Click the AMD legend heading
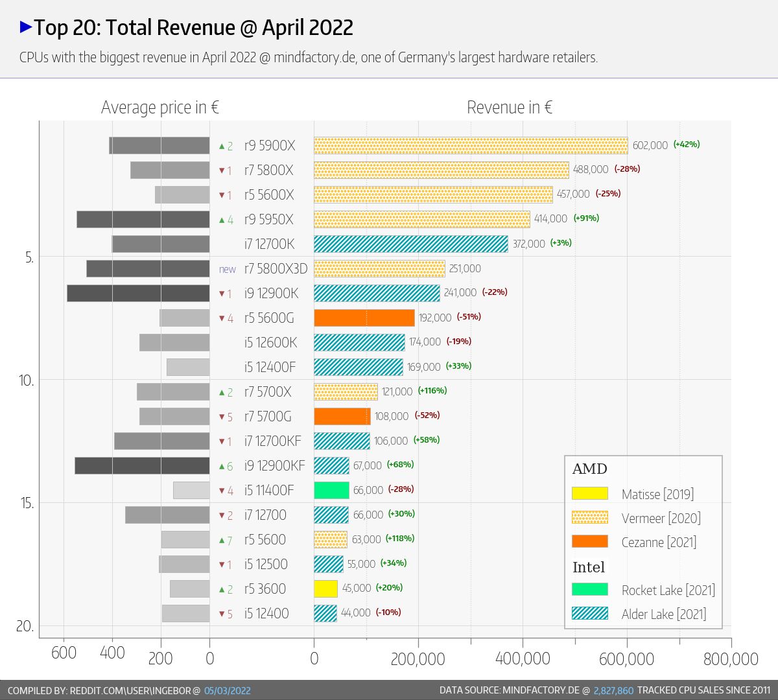The image size is (778, 700). 589,469
